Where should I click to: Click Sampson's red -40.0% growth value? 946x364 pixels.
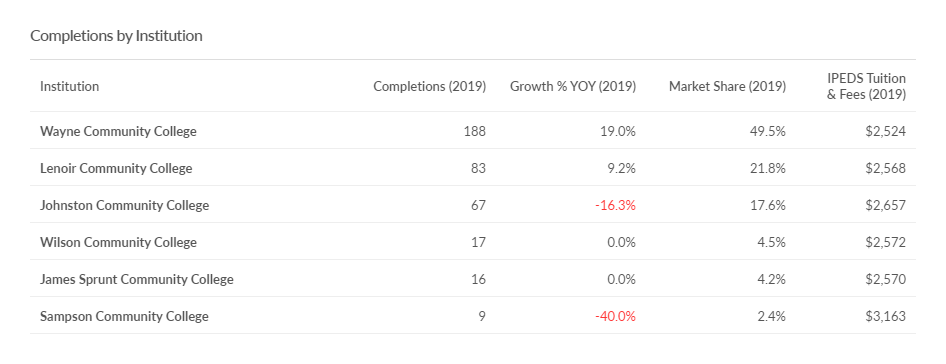pyautogui.click(x=615, y=316)
